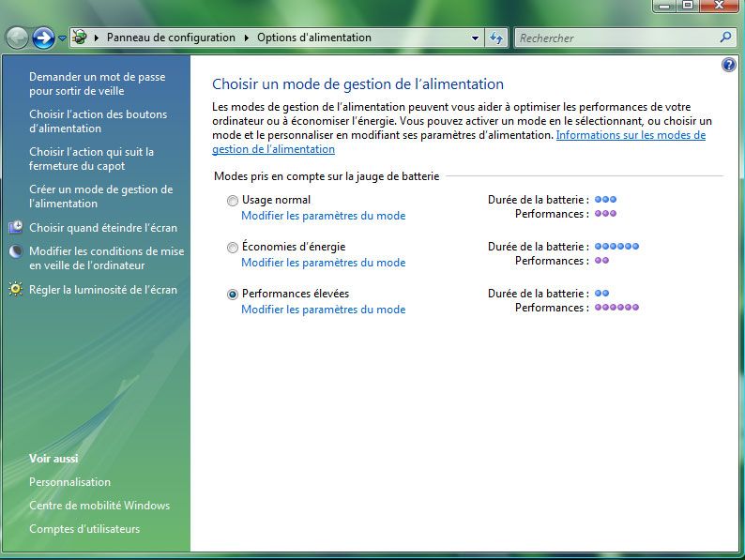Click the Performances élevées label text
This screenshot has height=560, width=745.
pyautogui.click(x=296, y=294)
